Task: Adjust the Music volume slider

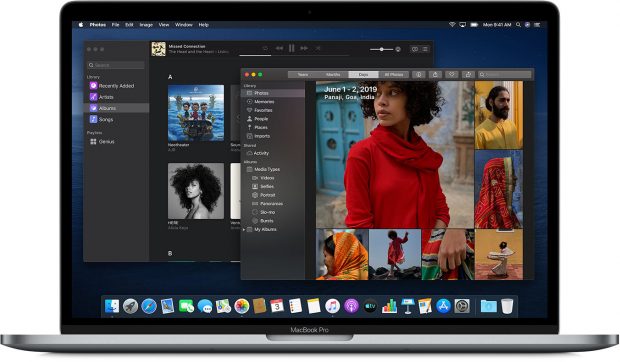Action: pyautogui.click(x=382, y=49)
